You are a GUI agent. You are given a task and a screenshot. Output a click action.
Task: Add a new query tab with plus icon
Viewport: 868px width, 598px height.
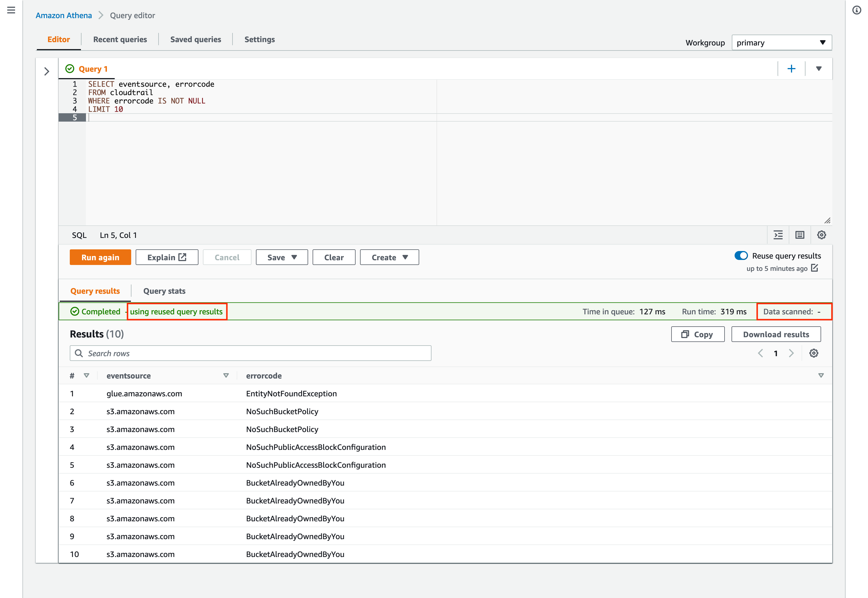pos(791,69)
